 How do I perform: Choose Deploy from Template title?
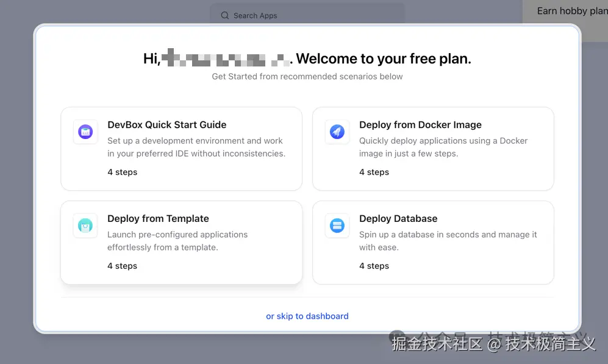click(158, 219)
